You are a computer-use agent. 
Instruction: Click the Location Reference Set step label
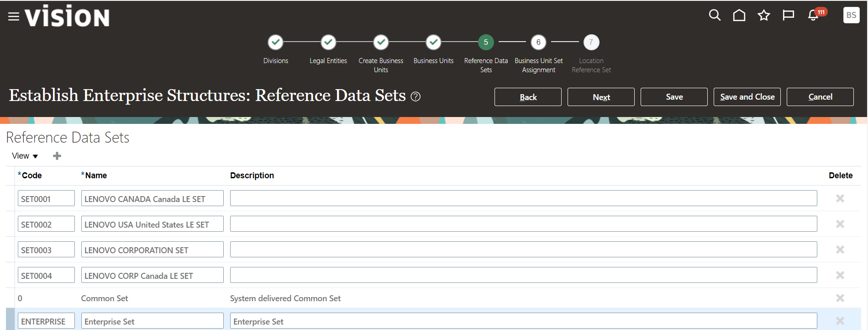(x=591, y=65)
